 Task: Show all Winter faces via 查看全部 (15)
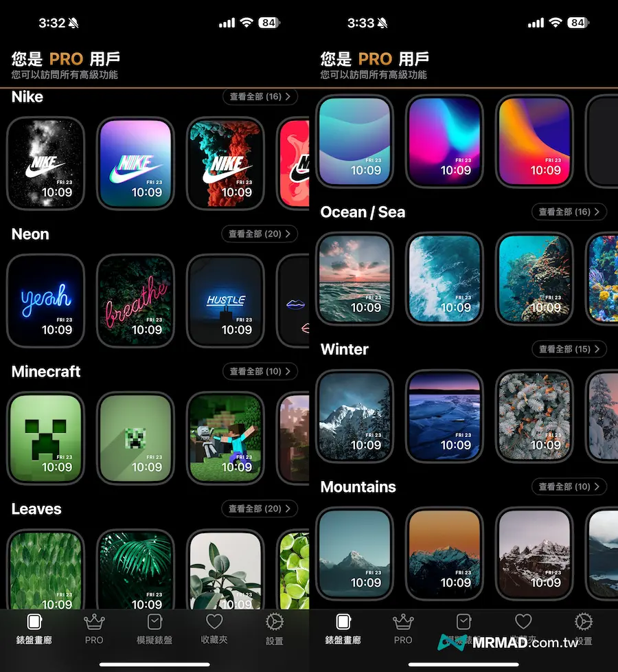click(x=569, y=349)
